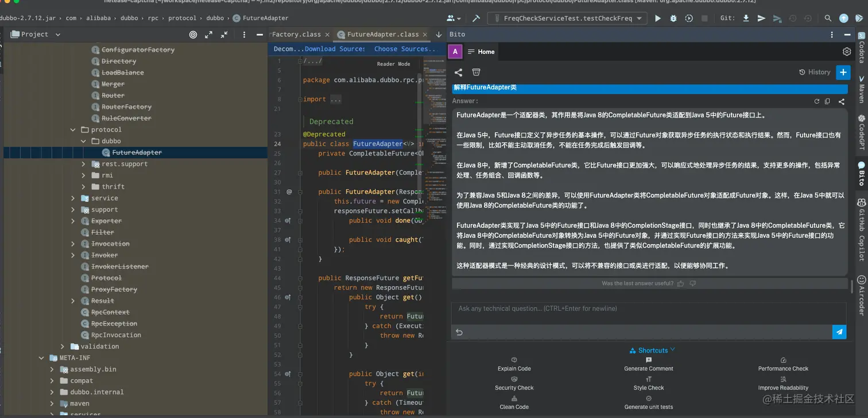This screenshot has width=868, height=418.
Task: Click the Build project hammer icon
Action: (476, 18)
